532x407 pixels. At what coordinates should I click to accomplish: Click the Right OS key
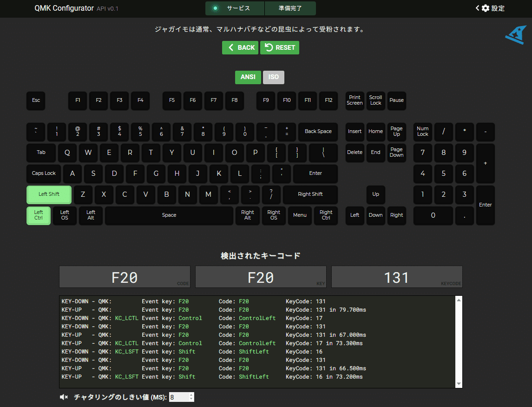(274, 215)
